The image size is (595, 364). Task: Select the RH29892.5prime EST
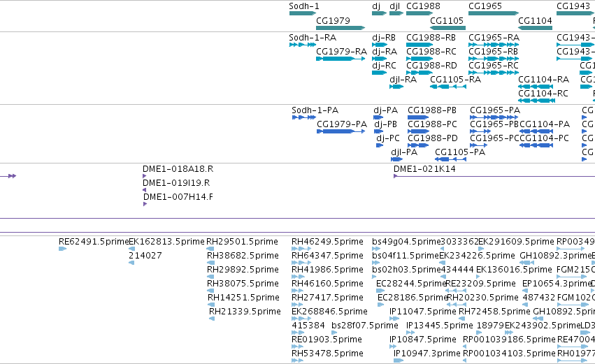tap(211, 277)
